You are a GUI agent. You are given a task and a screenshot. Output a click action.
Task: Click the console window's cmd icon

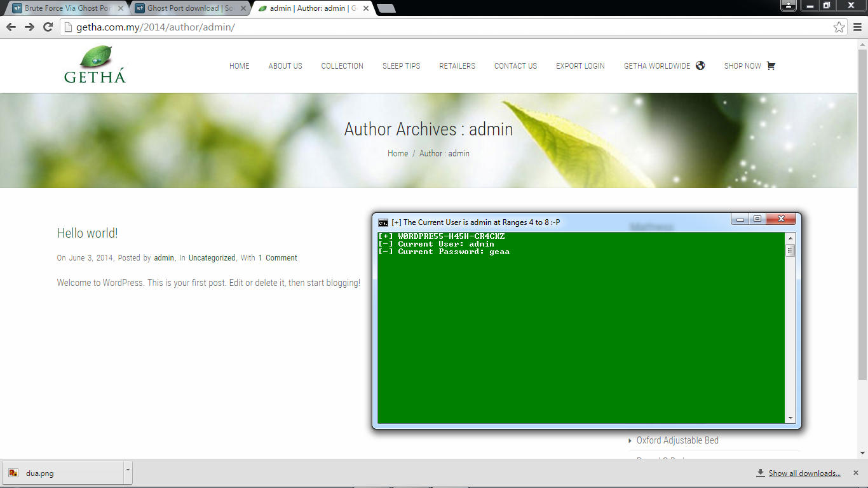point(383,222)
